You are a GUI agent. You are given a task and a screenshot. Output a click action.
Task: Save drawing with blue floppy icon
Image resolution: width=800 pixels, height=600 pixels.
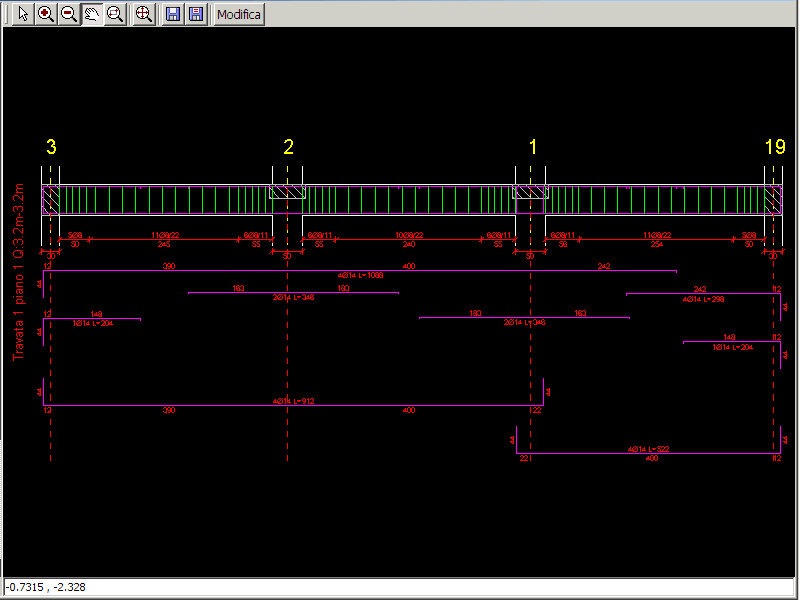tap(173, 14)
